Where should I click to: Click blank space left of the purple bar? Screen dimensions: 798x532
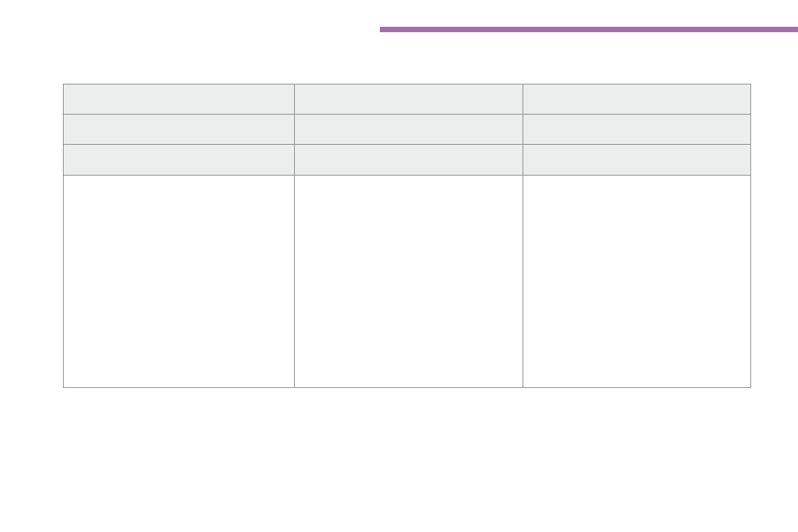click(188, 29)
